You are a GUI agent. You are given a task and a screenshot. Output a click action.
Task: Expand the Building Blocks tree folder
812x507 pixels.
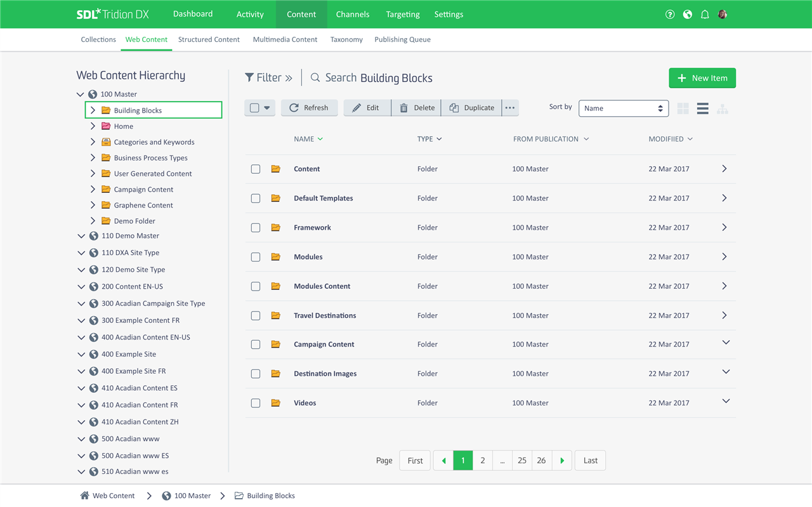(x=93, y=110)
